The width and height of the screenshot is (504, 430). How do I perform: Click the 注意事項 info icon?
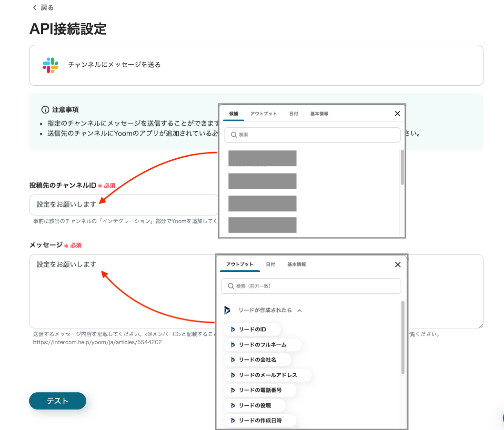pos(45,110)
